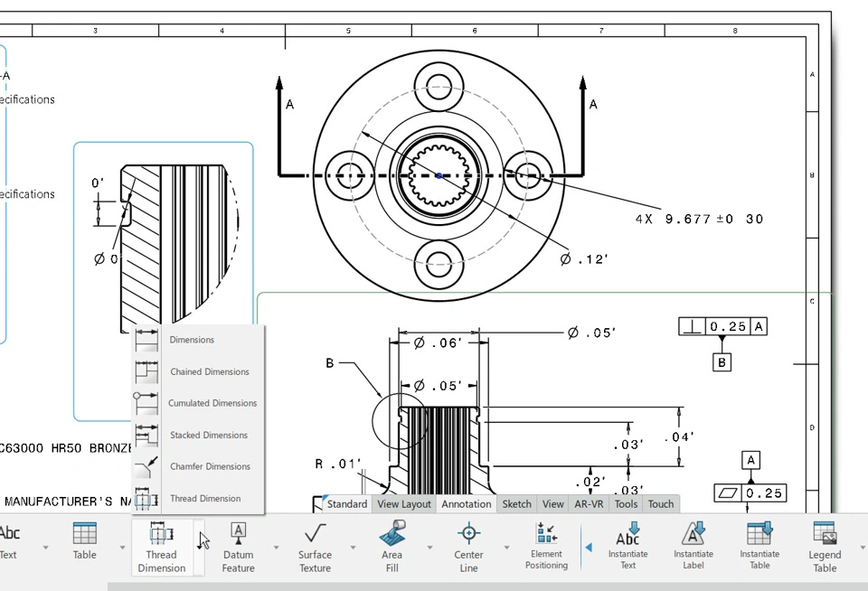Click the blue center point of top view

(x=439, y=175)
